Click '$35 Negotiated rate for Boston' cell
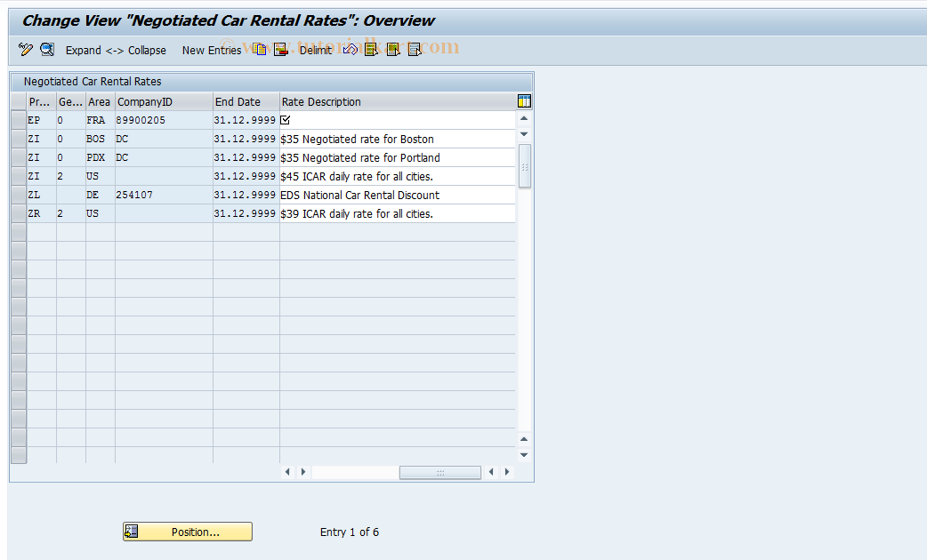The height and width of the screenshot is (560, 927). click(398, 139)
